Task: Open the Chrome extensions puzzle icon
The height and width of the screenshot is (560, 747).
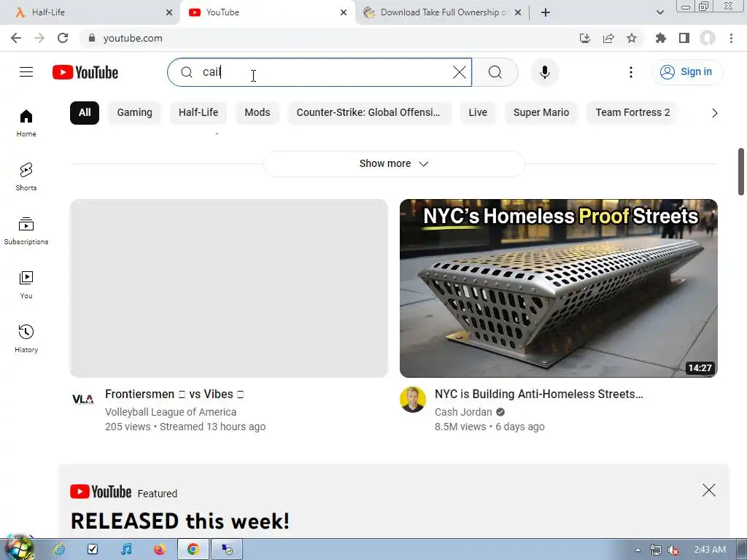Action: tap(660, 38)
